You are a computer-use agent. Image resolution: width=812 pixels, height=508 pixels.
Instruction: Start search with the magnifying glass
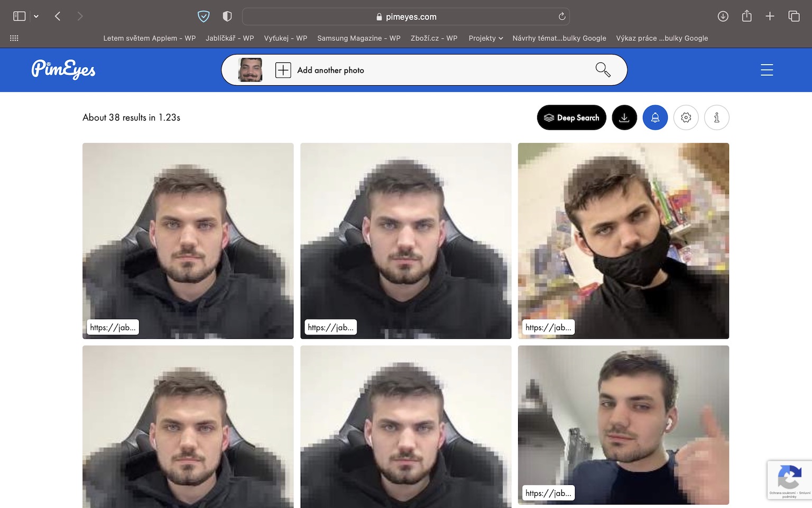click(603, 70)
